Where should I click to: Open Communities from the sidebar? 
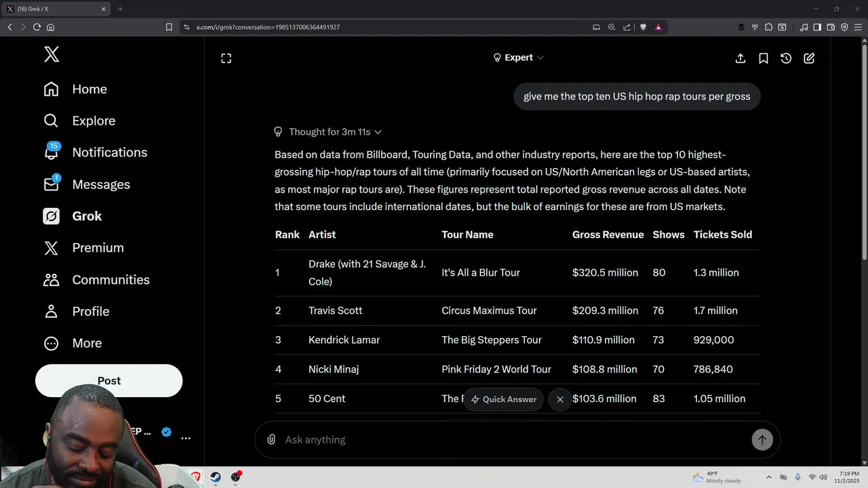[96, 280]
